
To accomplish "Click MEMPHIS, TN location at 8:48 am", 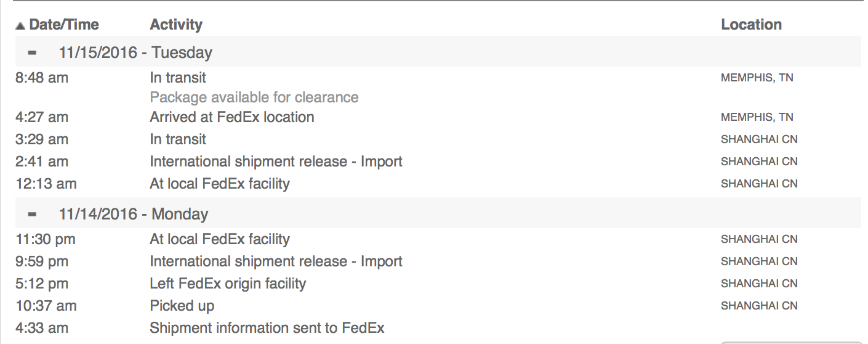I will (757, 78).
